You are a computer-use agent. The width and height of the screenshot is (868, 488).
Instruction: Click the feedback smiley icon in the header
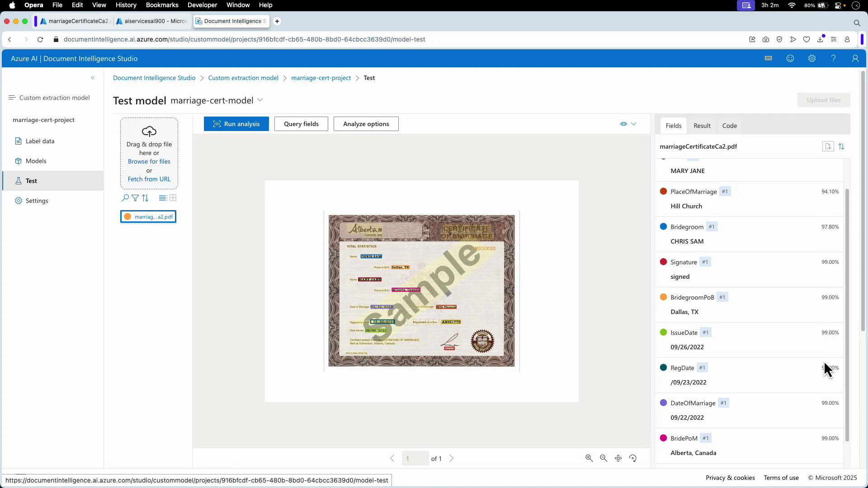[790, 58]
